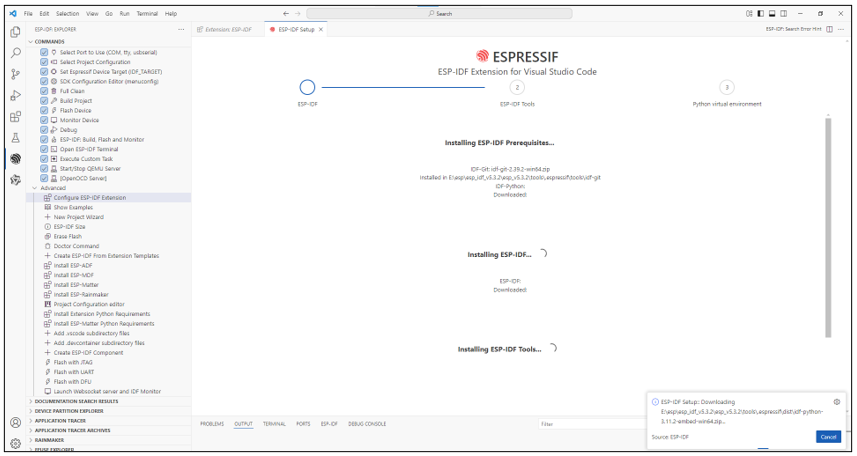Switch to the DEBUG CONSOLE panel tab

tap(367, 424)
